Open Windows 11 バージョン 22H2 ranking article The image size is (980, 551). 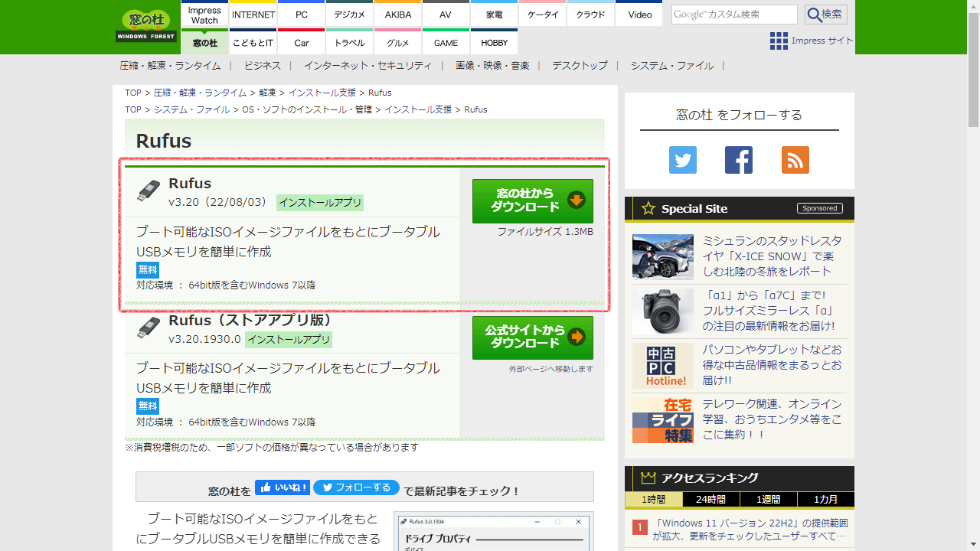(750, 530)
